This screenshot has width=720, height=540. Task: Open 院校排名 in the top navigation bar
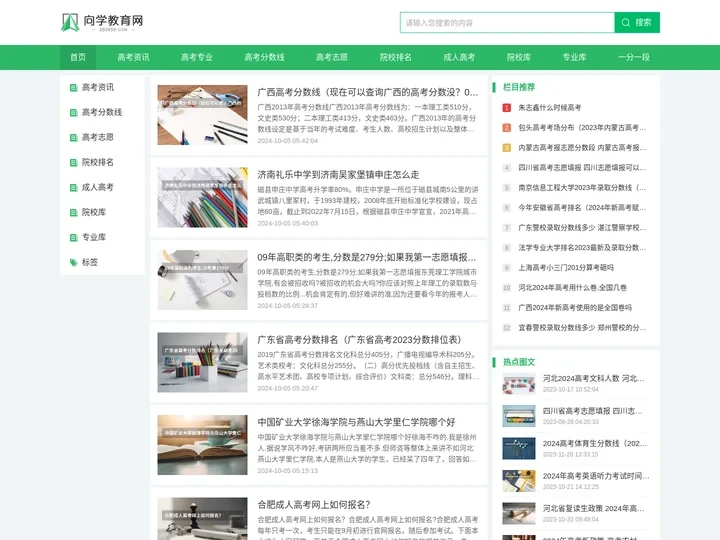pyautogui.click(x=395, y=57)
